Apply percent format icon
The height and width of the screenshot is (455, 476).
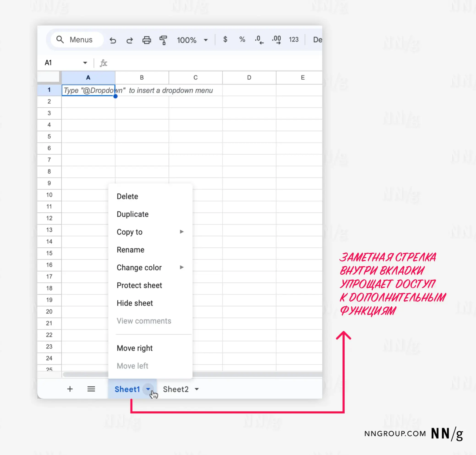tap(242, 40)
